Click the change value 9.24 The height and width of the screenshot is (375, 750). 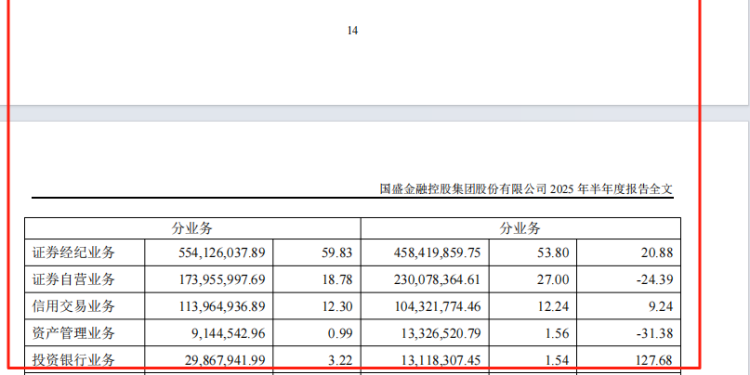pos(661,306)
